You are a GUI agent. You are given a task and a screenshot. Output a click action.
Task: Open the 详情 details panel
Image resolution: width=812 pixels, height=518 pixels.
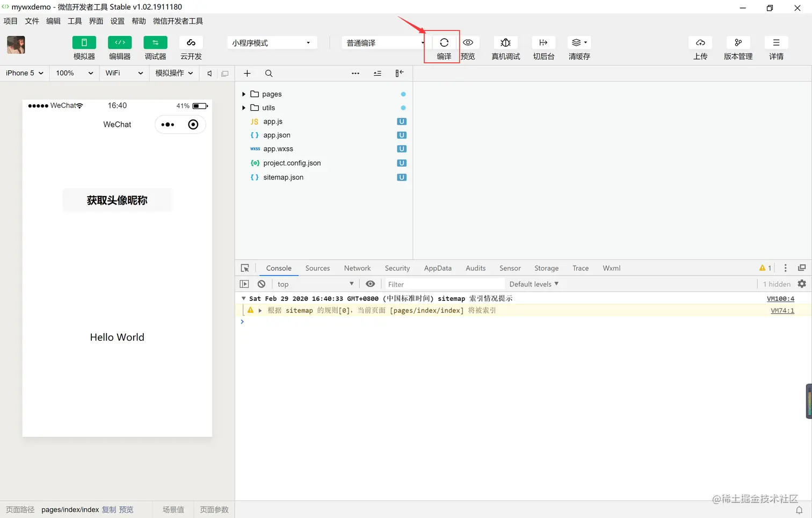click(x=776, y=42)
